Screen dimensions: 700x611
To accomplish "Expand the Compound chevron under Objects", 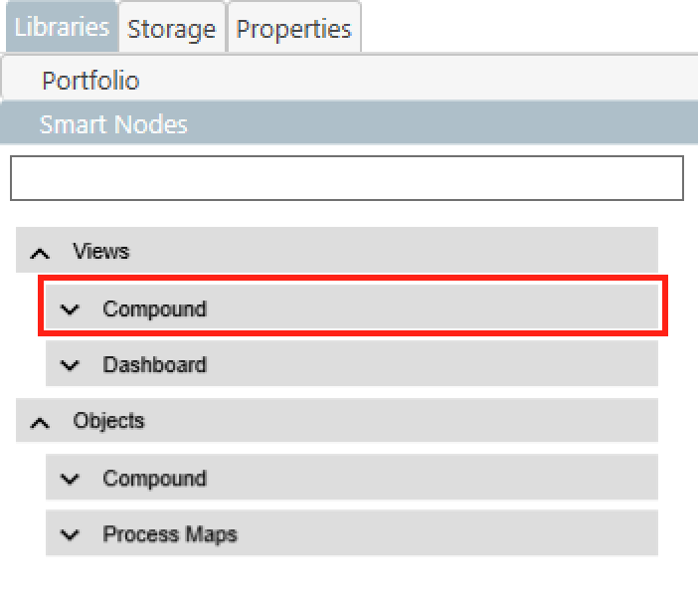I will click(70, 479).
